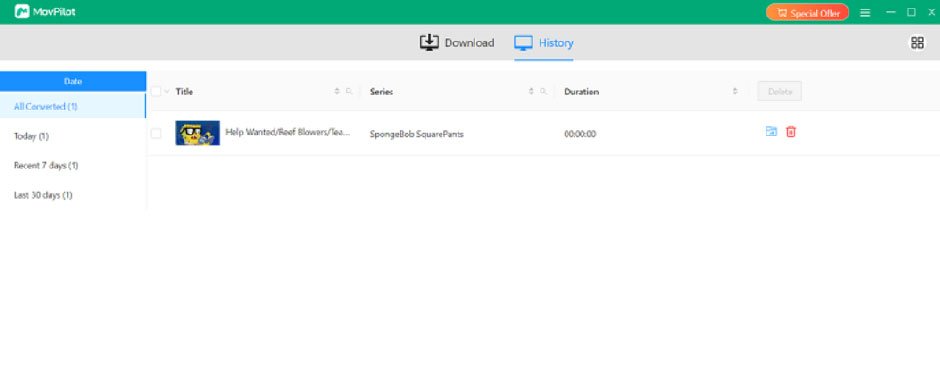Minimize the MovPilot window
Screen dimensions: 940x386
(891, 12)
